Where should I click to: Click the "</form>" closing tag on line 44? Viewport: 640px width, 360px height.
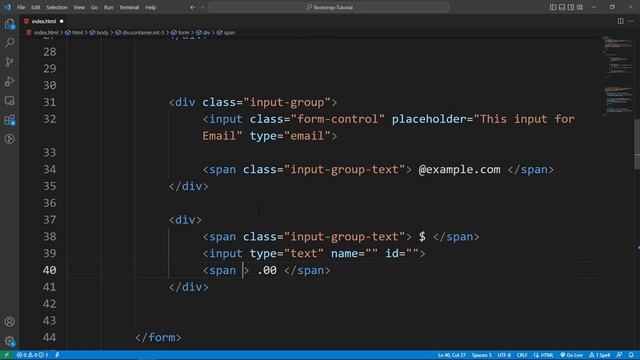[x=158, y=337]
